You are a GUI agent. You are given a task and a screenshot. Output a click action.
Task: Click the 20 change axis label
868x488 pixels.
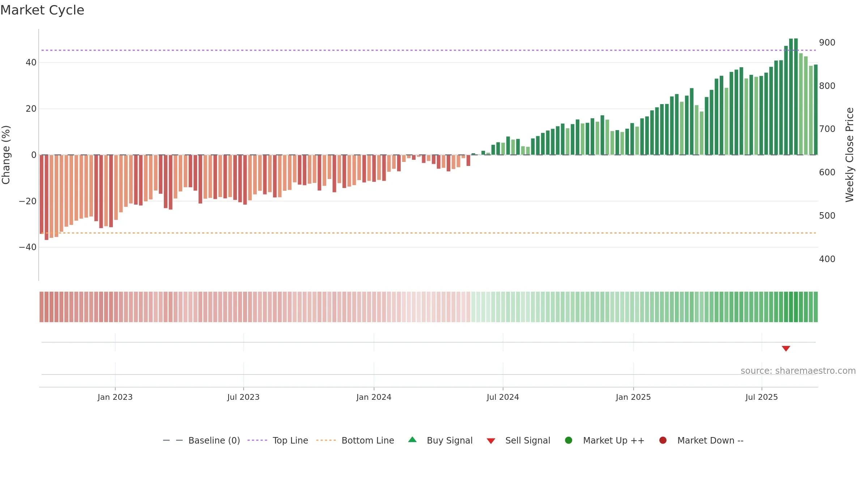[x=31, y=108]
